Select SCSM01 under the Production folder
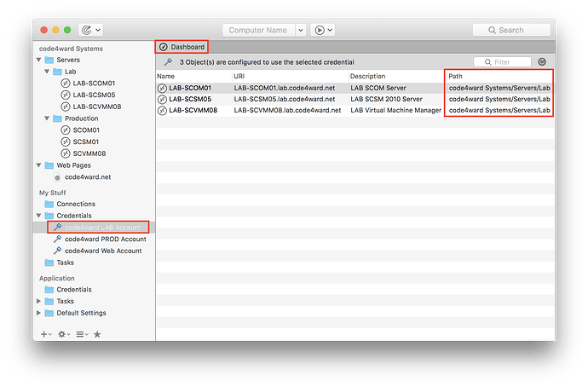The width and height of the screenshot is (588, 387). click(x=87, y=142)
